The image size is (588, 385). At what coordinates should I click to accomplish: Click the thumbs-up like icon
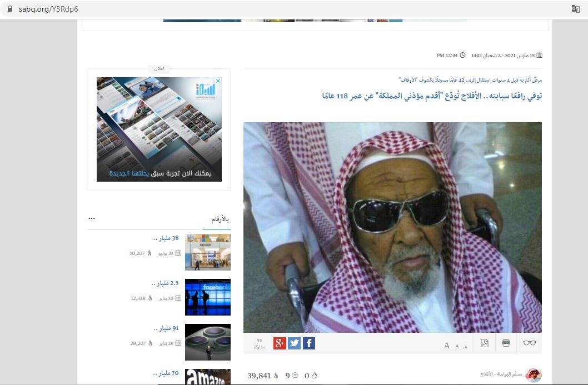point(315,376)
